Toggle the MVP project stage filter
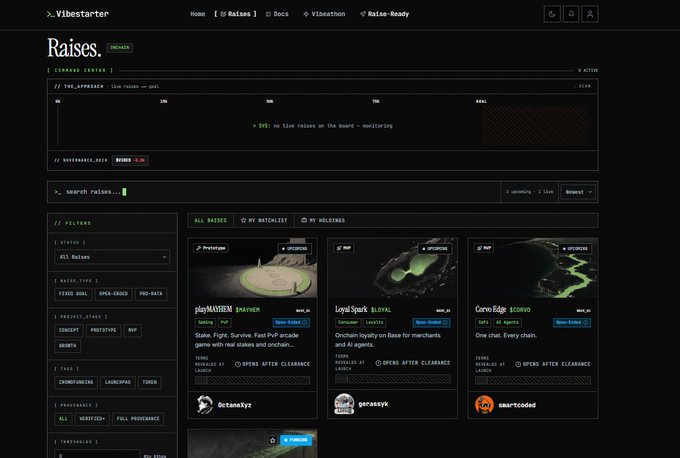The width and height of the screenshot is (680, 458). tap(132, 330)
